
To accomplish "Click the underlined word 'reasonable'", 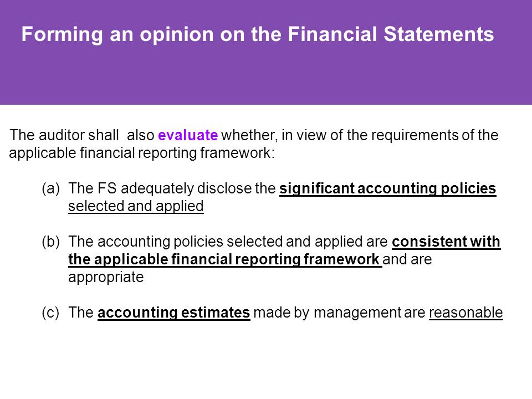I will pos(465,313).
